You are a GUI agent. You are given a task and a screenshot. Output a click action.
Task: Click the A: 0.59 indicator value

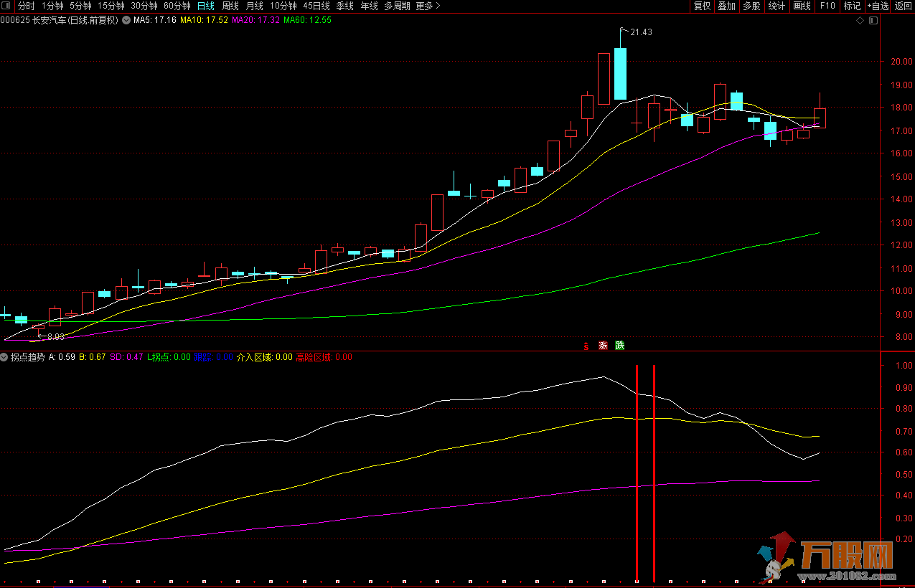pyautogui.click(x=62, y=356)
